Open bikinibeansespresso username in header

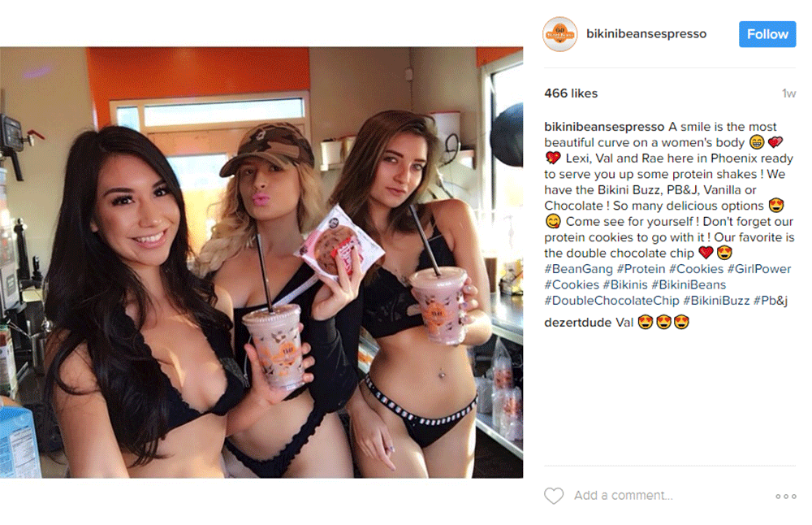(x=646, y=33)
